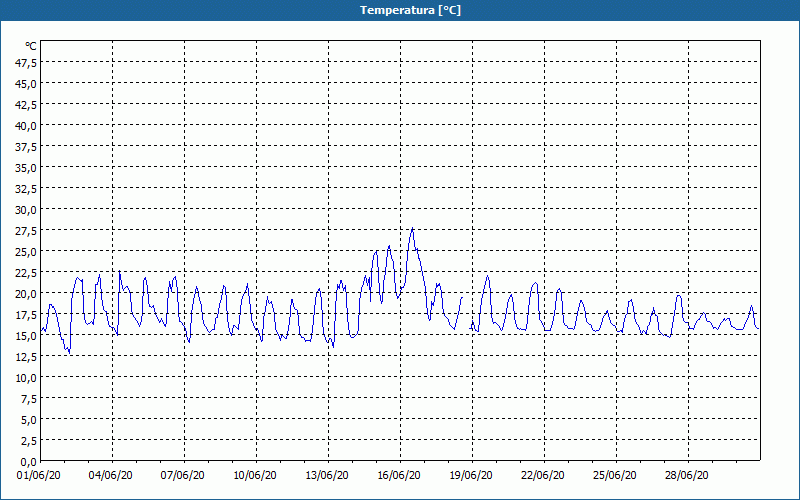
Task: Click the 17,5 y-axis label
Action: coord(26,315)
